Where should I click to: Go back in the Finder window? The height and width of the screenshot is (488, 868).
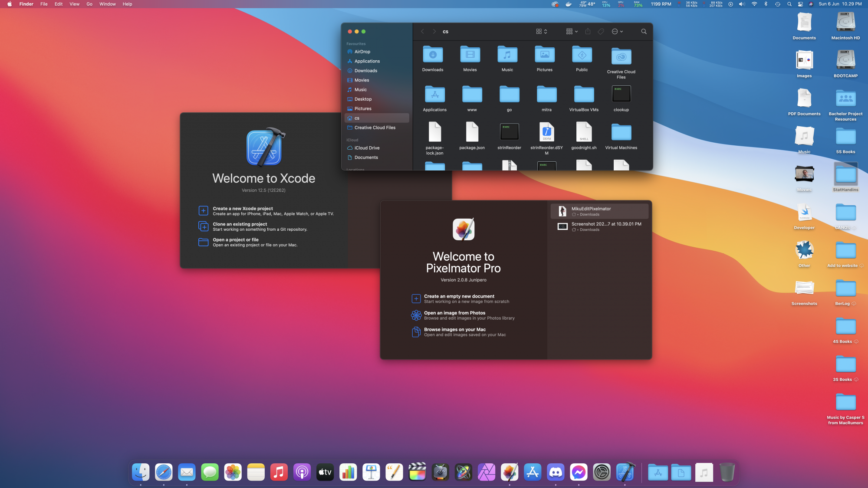422,32
